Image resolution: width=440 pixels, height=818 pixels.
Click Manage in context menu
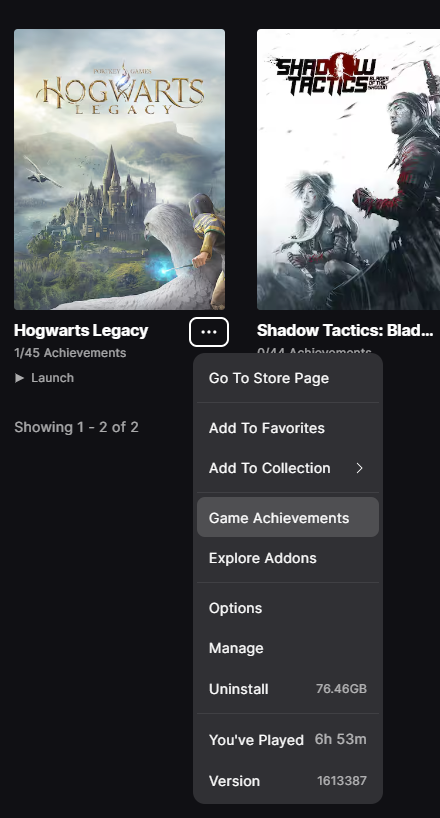coord(288,648)
